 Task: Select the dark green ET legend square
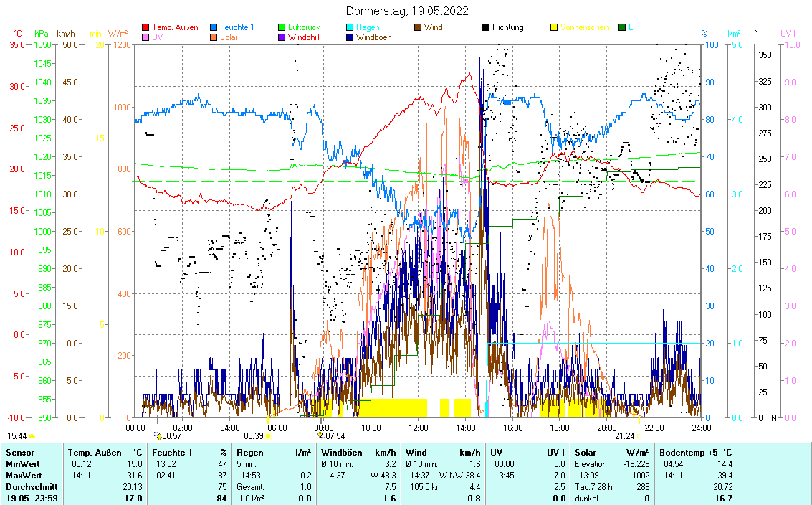[621, 28]
